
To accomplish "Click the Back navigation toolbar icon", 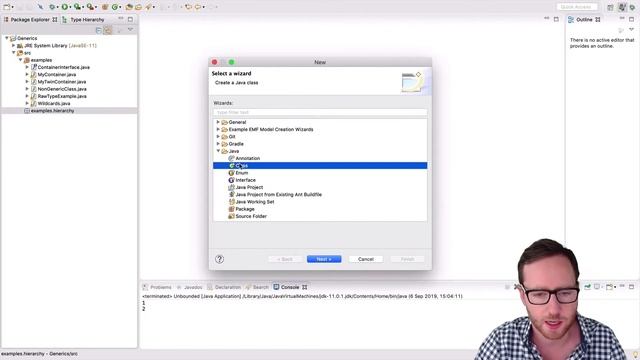I will click(198, 7).
